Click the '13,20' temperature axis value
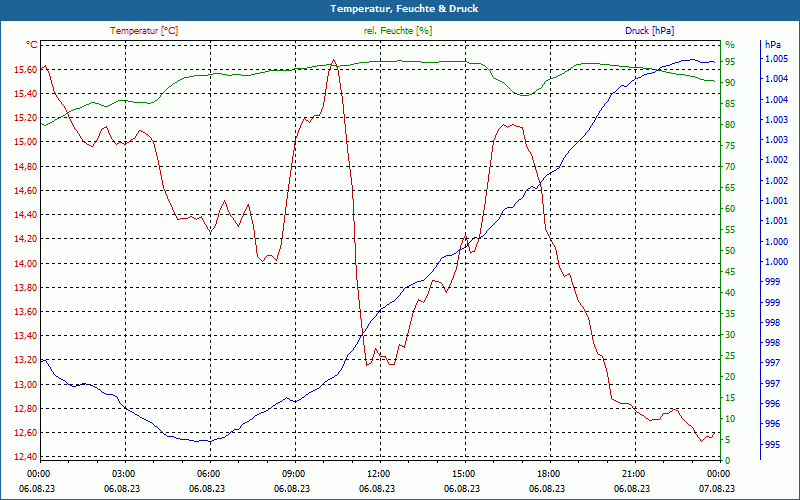This screenshot has height=500, width=800. [25, 360]
